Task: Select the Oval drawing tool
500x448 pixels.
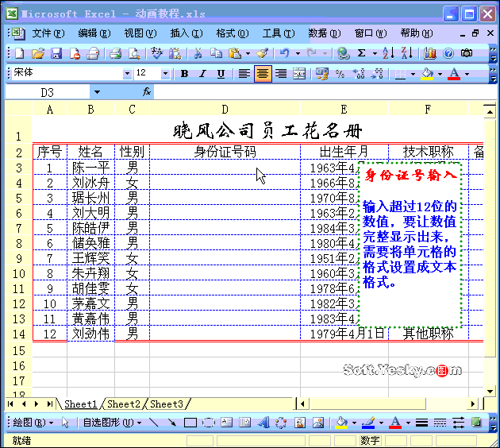Action: [209, 423]
